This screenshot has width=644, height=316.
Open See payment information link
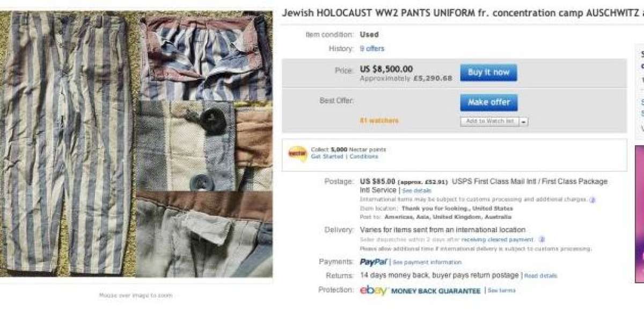tap(427, 262)
